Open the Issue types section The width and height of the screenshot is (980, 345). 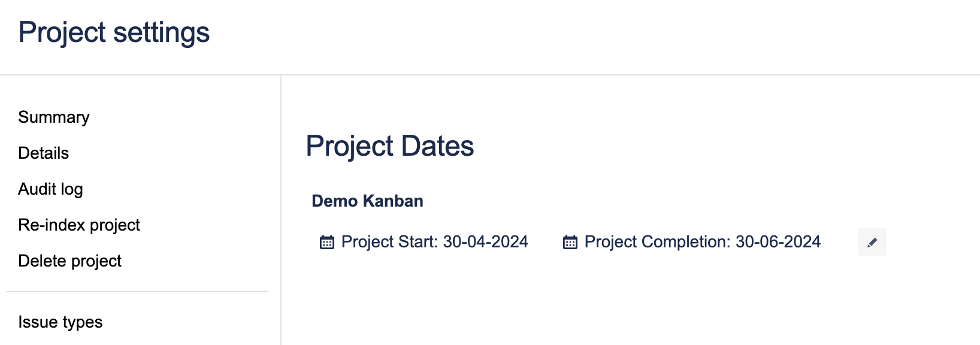click(61, 322)
